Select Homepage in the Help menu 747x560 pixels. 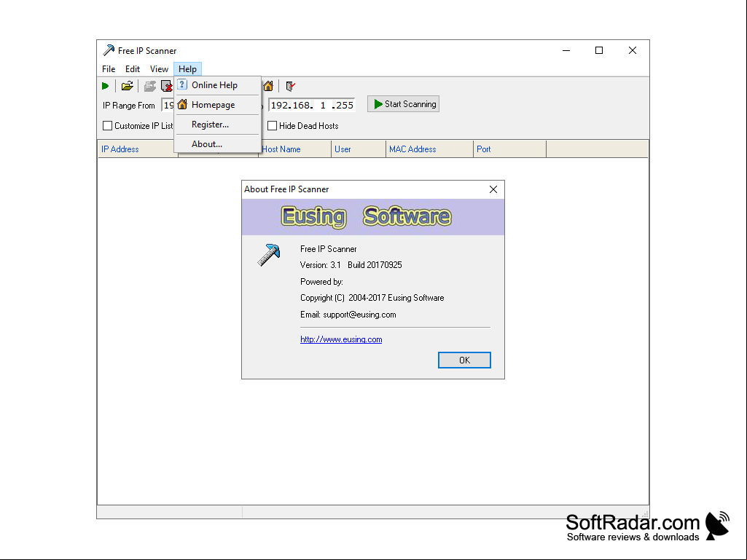[x=218, y=105]
